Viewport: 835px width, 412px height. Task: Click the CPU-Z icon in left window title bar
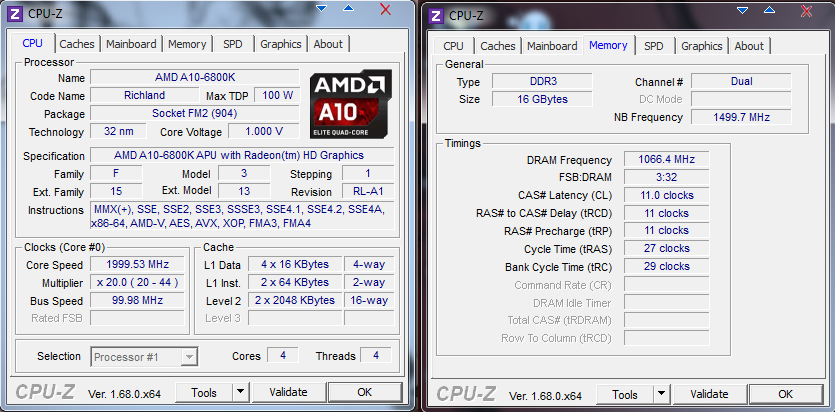16,14
